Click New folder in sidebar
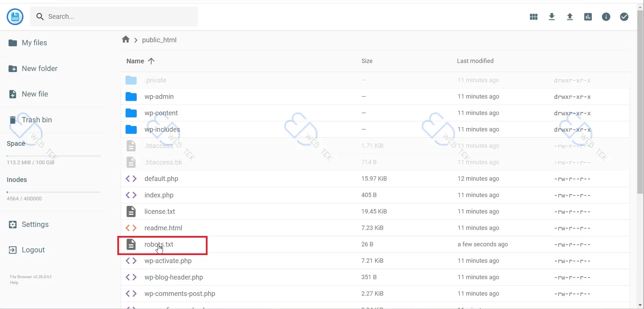The height and width of the screenshot is (309, 644). pyautogui.click(x=39, y=69)
